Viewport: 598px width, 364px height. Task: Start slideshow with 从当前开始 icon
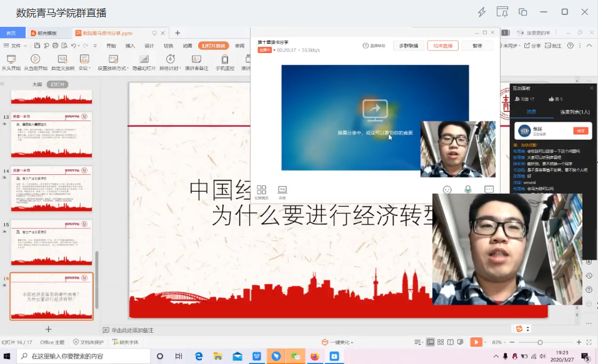(36, 59)
